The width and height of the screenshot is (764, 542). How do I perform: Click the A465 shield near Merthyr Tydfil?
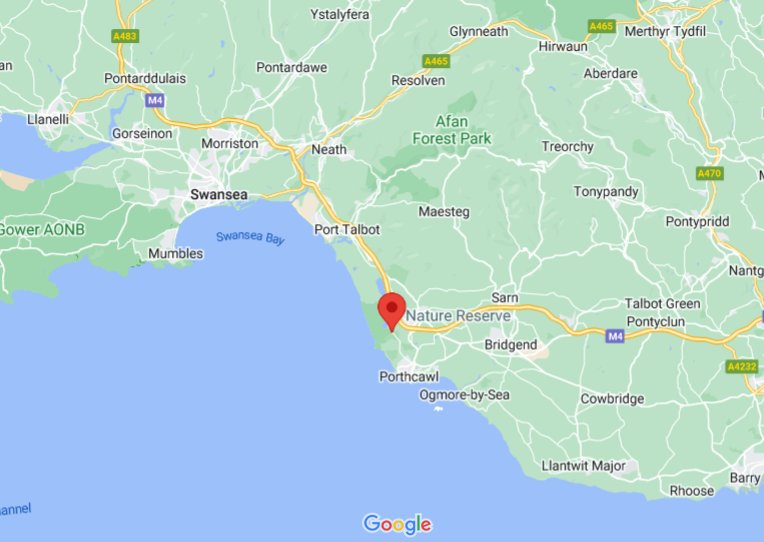(602, 26)
